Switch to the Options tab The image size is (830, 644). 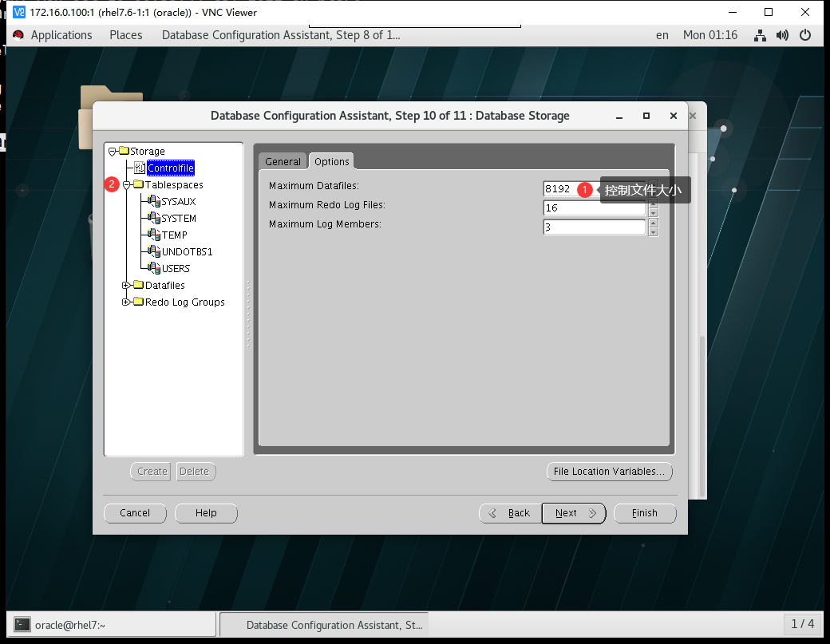(x=332, y=161)
